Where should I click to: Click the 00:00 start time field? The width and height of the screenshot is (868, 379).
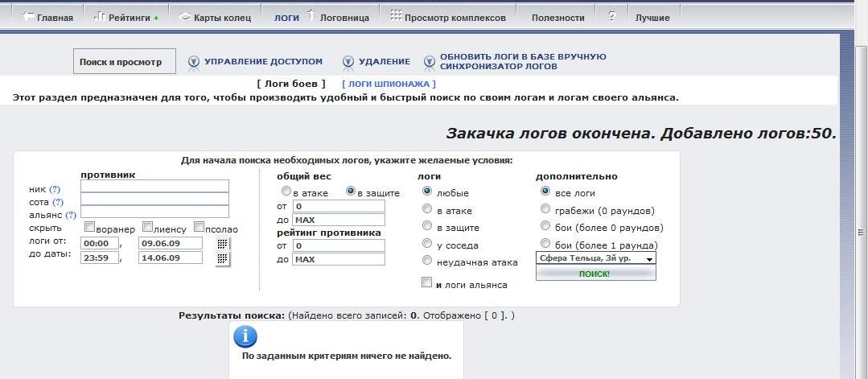(100, 243)
